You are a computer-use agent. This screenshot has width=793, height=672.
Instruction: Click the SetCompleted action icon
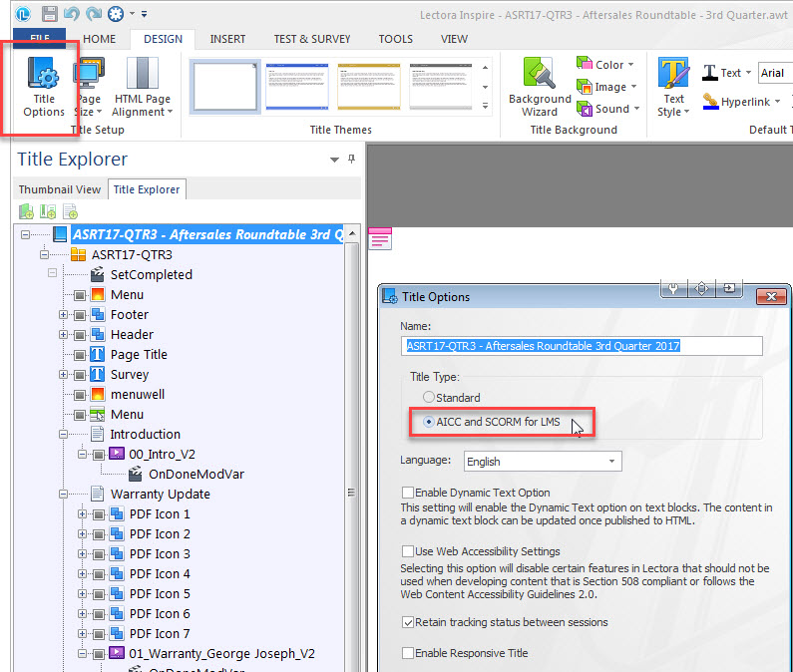(97, 274)
